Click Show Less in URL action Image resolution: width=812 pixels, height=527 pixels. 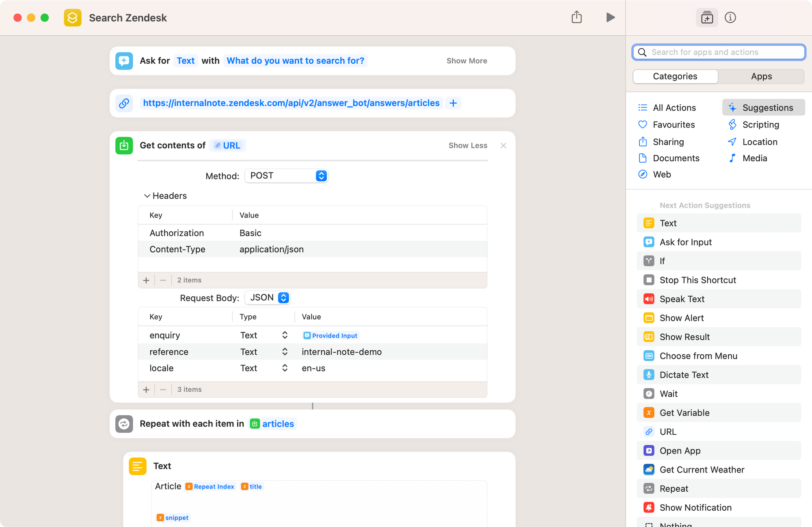point(468,145)
